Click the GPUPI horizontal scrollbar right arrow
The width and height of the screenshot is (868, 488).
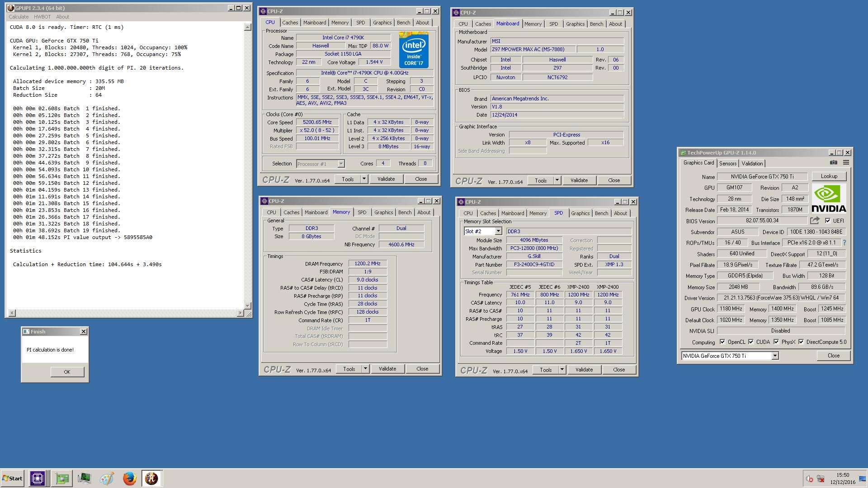click(240, 313)
